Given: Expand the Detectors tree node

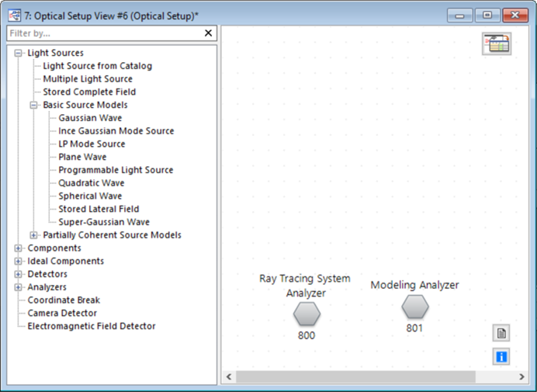Looking at the screenshot, I should pyautogui.click(x=18, y=275).
